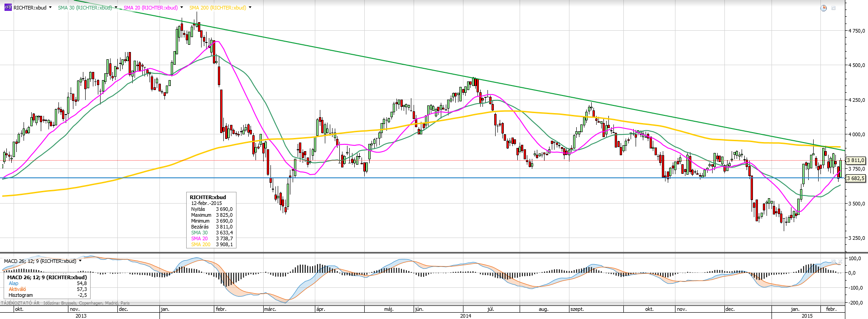Open the RICHTER:xbud instrument dropdown
868x319 pixels.
coord(50,8)
